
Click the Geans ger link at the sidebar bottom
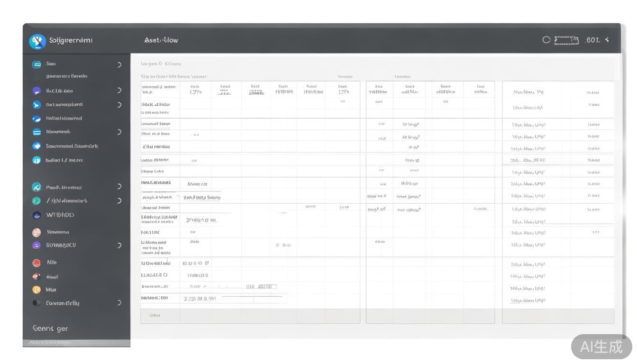(x=50, y=328)
